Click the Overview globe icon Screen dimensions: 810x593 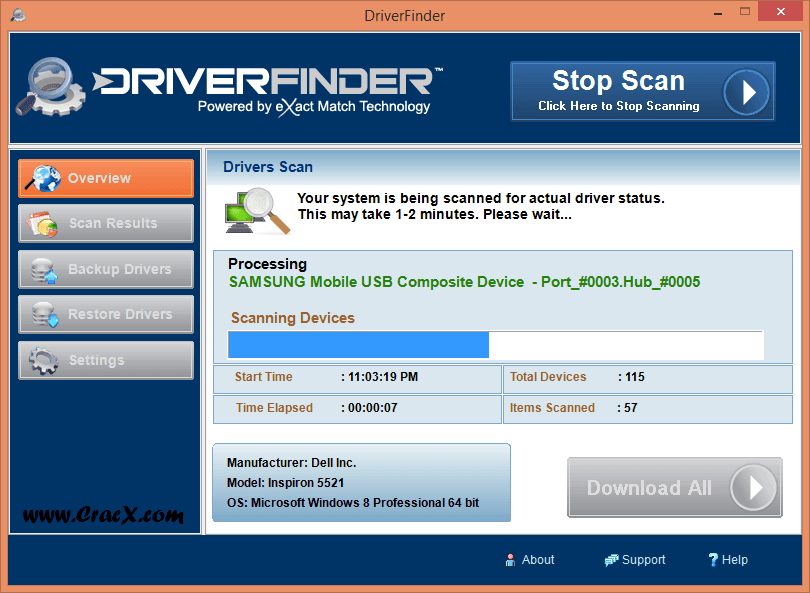click(43, 179)
